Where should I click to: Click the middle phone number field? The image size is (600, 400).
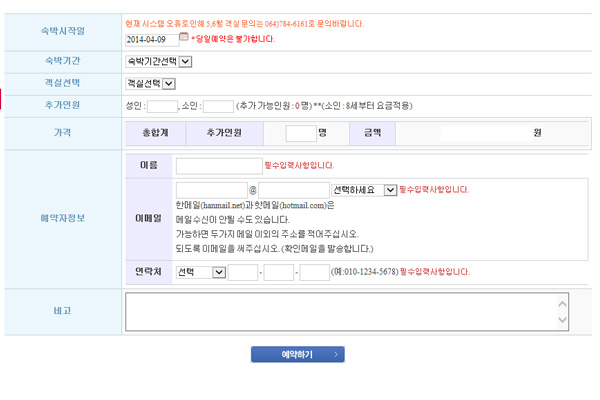click(279, 272)
